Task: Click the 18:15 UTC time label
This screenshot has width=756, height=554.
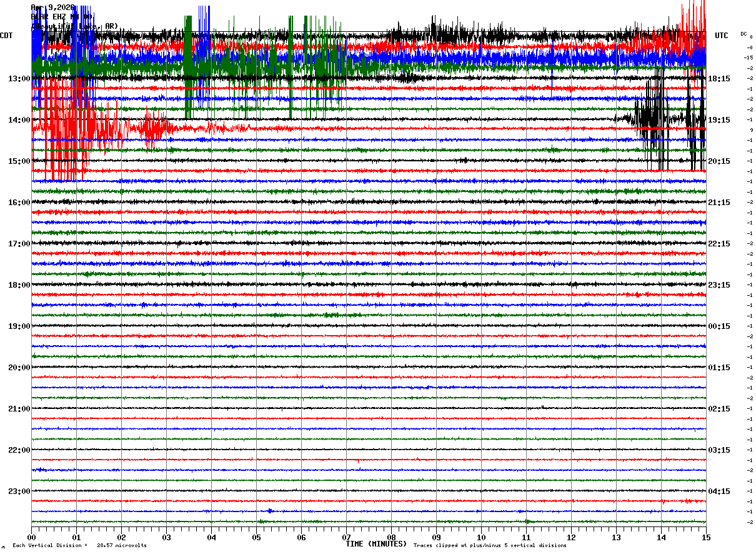Action: click(719, 79)
